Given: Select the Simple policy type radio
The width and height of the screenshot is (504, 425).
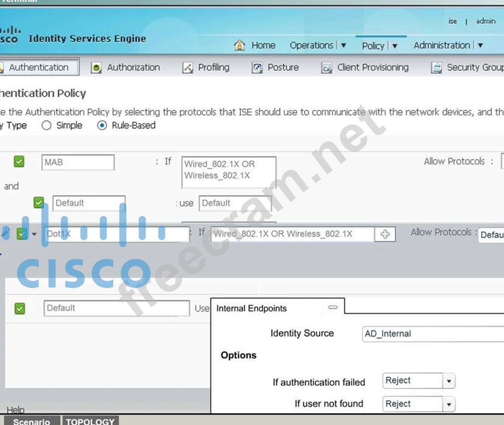Looking at the screenshot, I should click(x=46, y=125).
